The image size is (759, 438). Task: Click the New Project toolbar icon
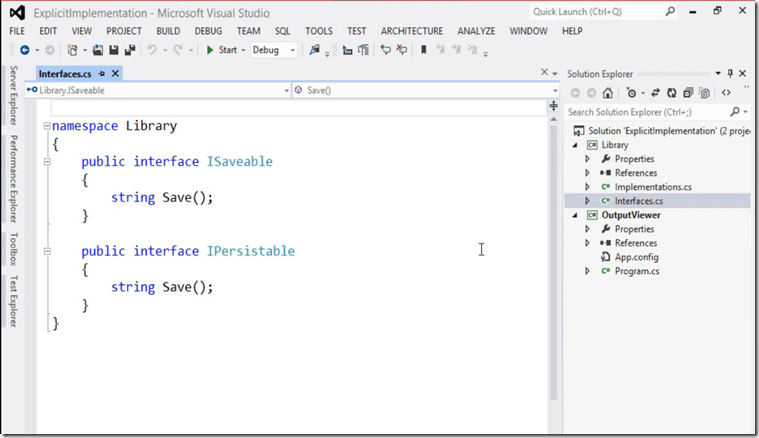pos(72,50)
